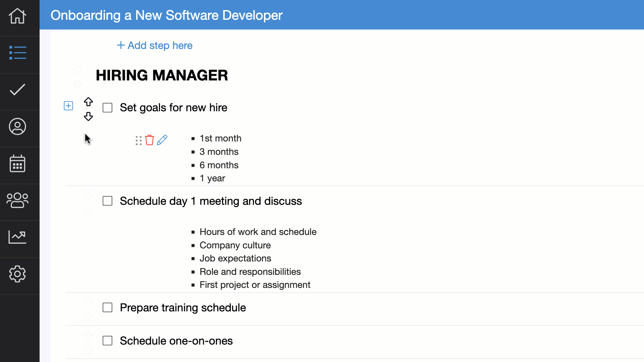The image size is (644, 362).
Task: Click the drag handle dots icon
Action: (139, 140)
